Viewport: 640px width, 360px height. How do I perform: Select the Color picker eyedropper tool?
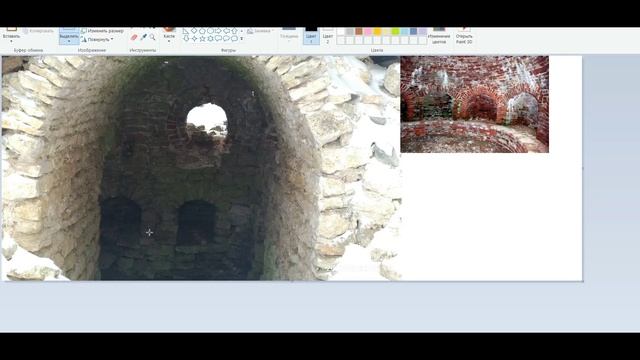(144, 37)
